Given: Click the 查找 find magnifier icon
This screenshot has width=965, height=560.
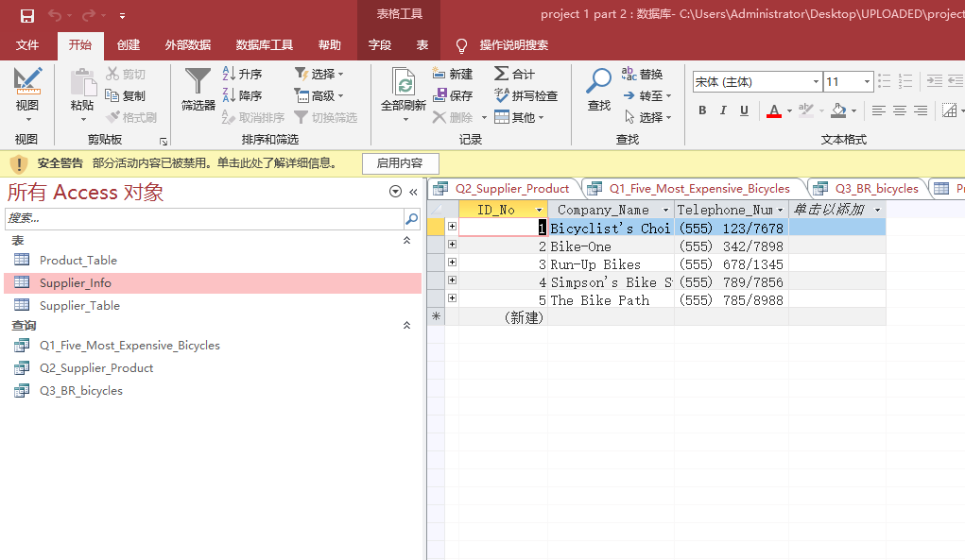Looking at the screenshot, I should [599, 81].
